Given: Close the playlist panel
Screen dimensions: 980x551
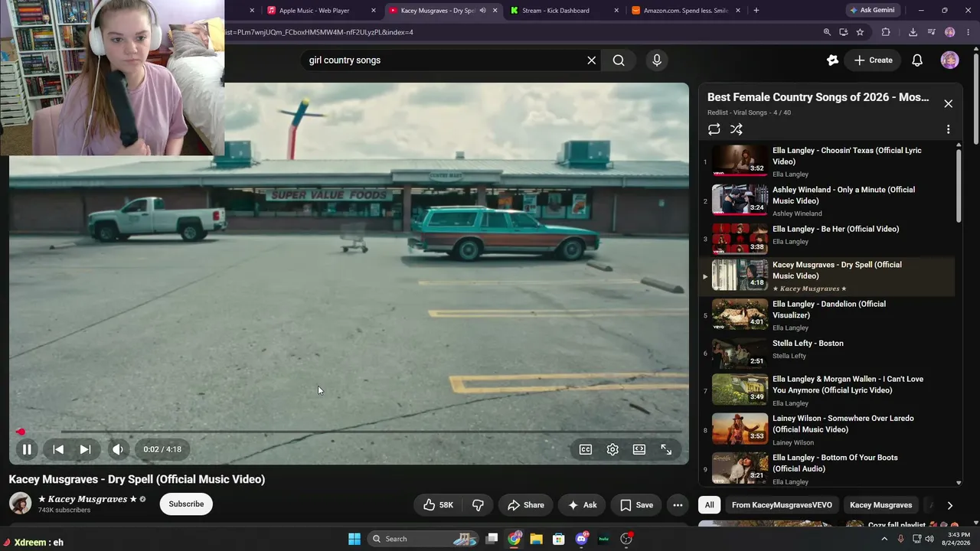Looking at the screenshot, I should coord(948,103).
